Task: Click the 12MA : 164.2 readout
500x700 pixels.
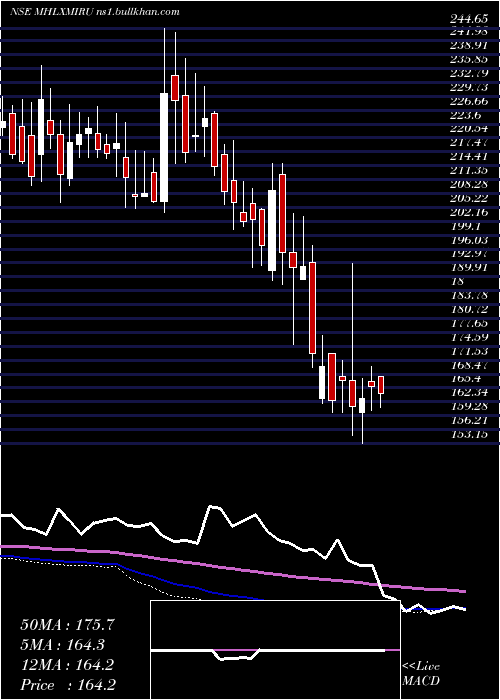Action: coord(67,665)
